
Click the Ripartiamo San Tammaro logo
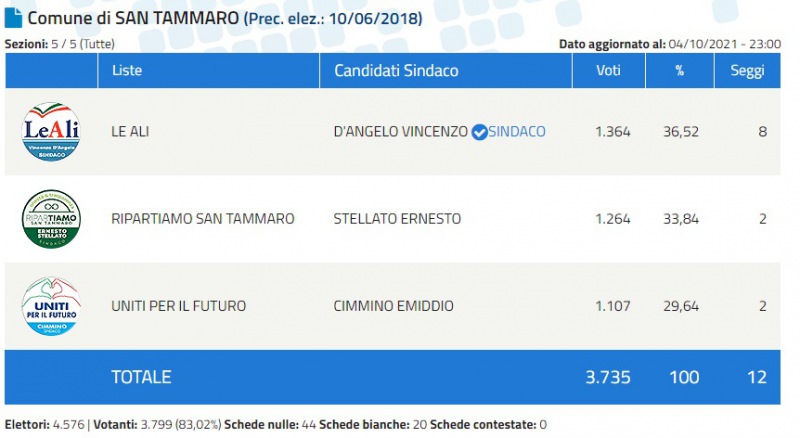pos(51,218)
